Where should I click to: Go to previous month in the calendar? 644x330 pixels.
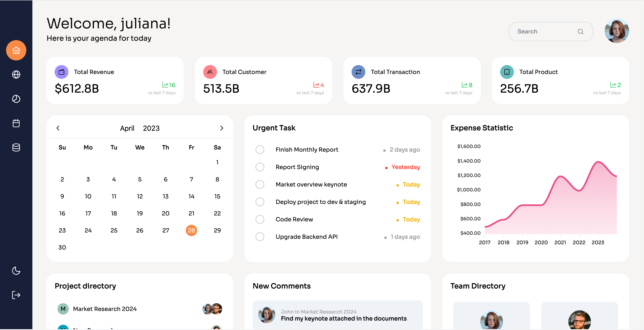point(58,128)
